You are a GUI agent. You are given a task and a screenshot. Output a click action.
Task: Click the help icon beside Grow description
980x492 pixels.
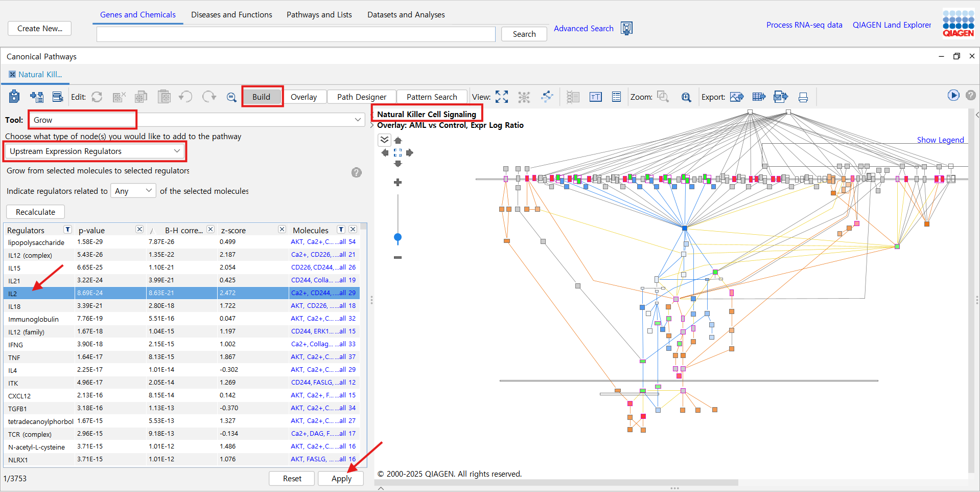357,172
